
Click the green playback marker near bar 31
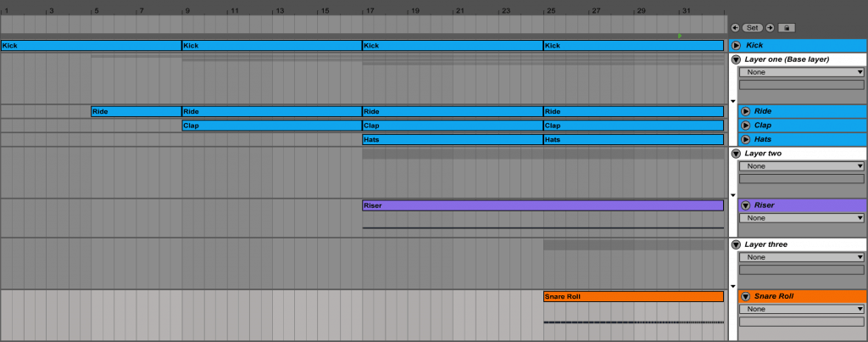tap(680, 36)
